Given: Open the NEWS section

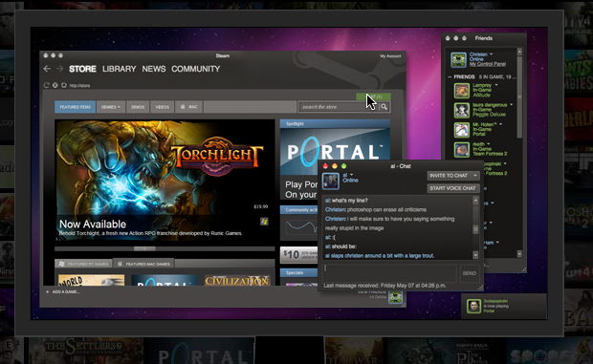Looking at the screenshot, I should click(x=154, y=69).
